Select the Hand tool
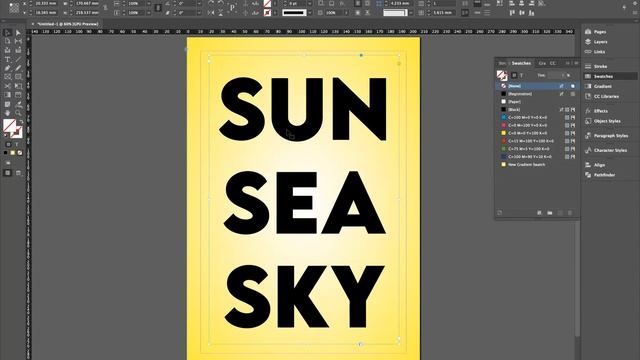Screen dimensions: 640x360 coord(7,113)
